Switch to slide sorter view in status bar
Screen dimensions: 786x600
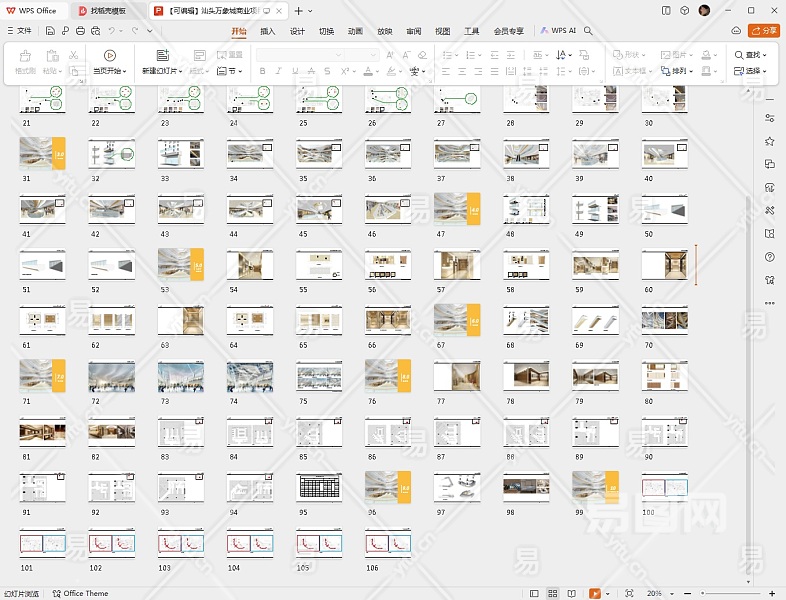pos(553,594)
